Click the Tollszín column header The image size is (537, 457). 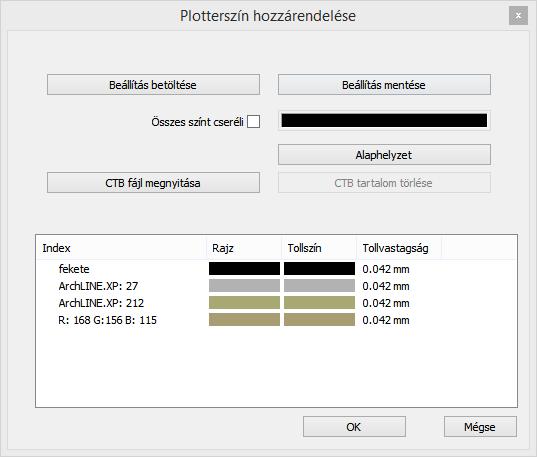(320, 248)
